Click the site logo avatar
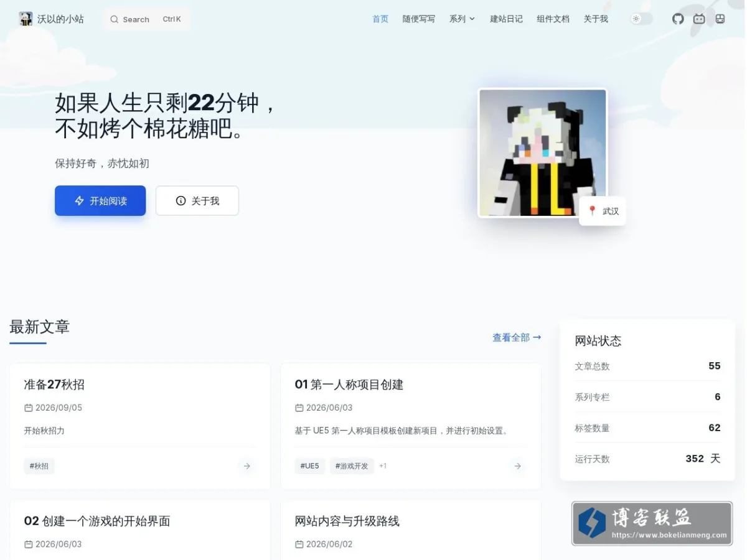Viewport: 747px width, 560px height. [x=26, y=19]
